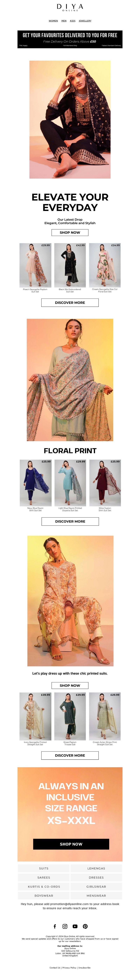
Task: Open the YouTube icon in footer
Action: coord(75,926)
